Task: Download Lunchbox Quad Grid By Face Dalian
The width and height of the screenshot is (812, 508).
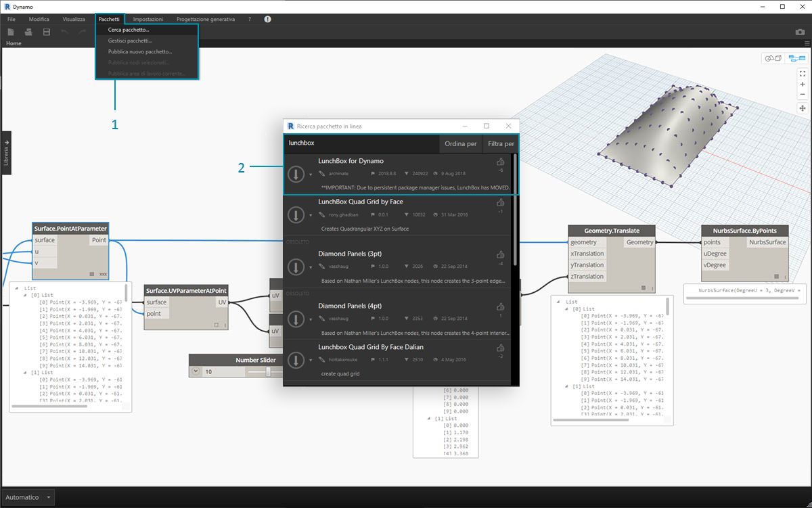Action: pyautogui.click(x=296, y=360)
